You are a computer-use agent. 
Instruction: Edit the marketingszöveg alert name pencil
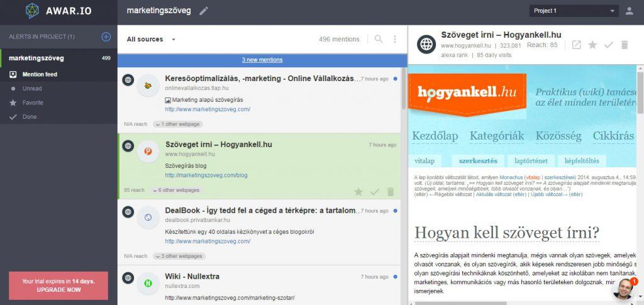204,11
